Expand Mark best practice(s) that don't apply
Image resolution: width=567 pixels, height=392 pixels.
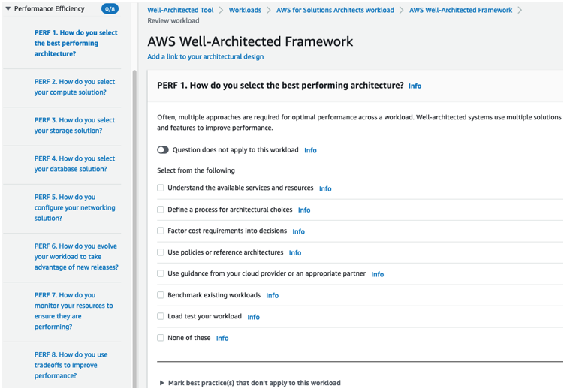pyautogui.click(x=250, y=382)
